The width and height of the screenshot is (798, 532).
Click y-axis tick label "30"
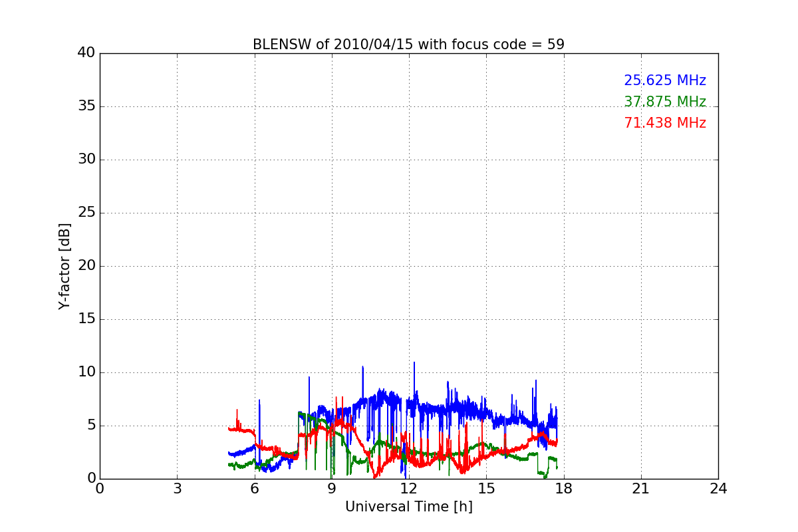pyautogui.click(x=86, y=160)
